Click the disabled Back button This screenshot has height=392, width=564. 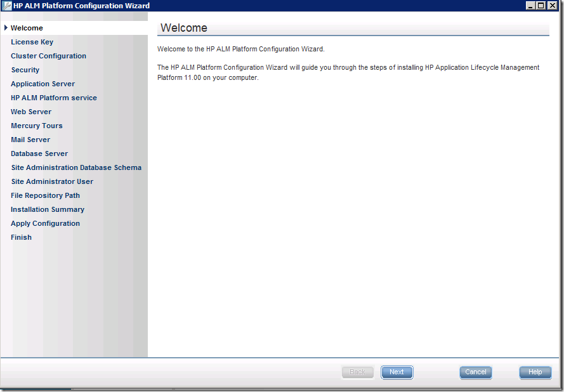(x=358, y=372)
